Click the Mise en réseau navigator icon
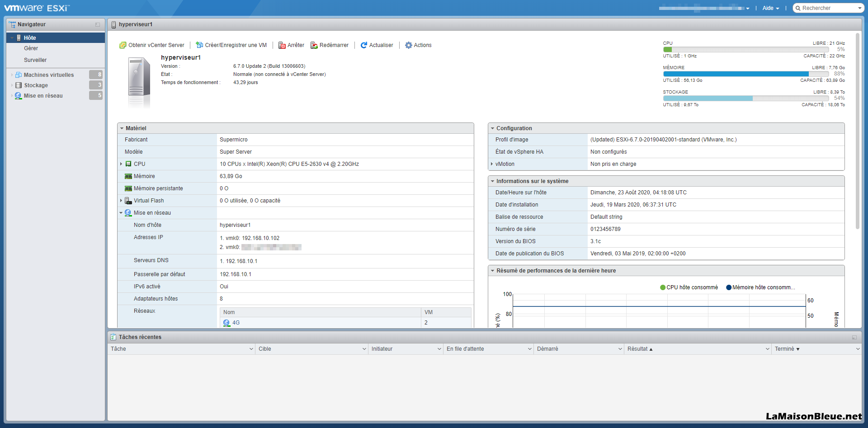Screen dimensions: 868x428 18,96
